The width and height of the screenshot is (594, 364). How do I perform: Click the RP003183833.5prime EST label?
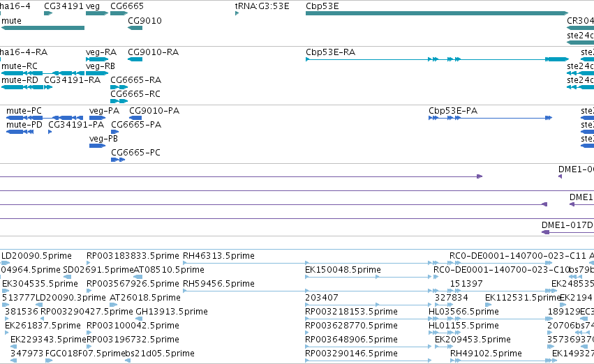(133, 256)
